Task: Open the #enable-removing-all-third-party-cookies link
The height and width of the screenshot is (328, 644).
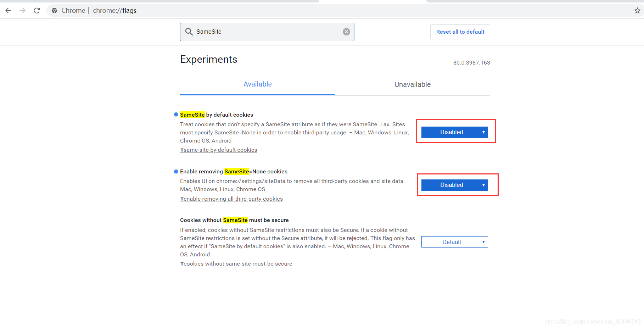Action: click(x=231, y=199)
